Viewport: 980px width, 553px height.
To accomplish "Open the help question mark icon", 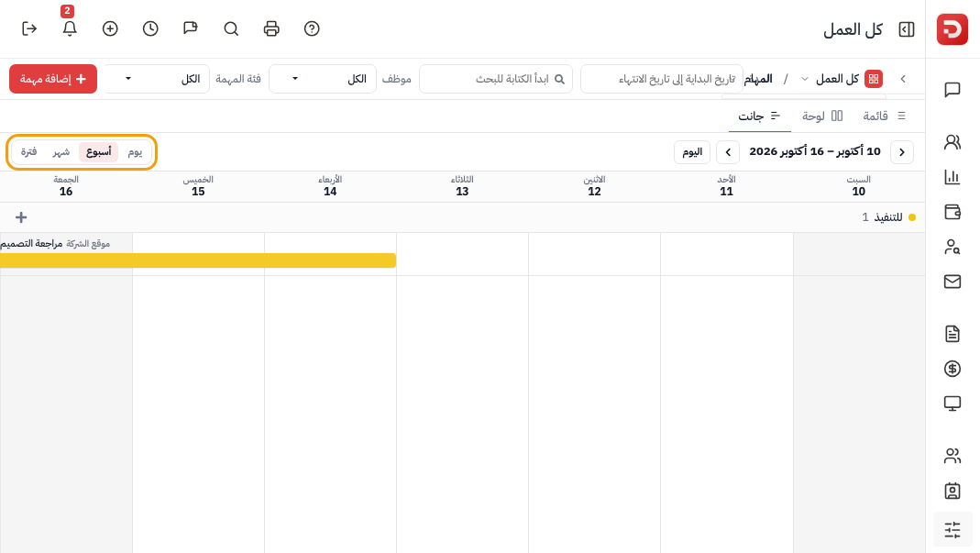I will (312, 28).
